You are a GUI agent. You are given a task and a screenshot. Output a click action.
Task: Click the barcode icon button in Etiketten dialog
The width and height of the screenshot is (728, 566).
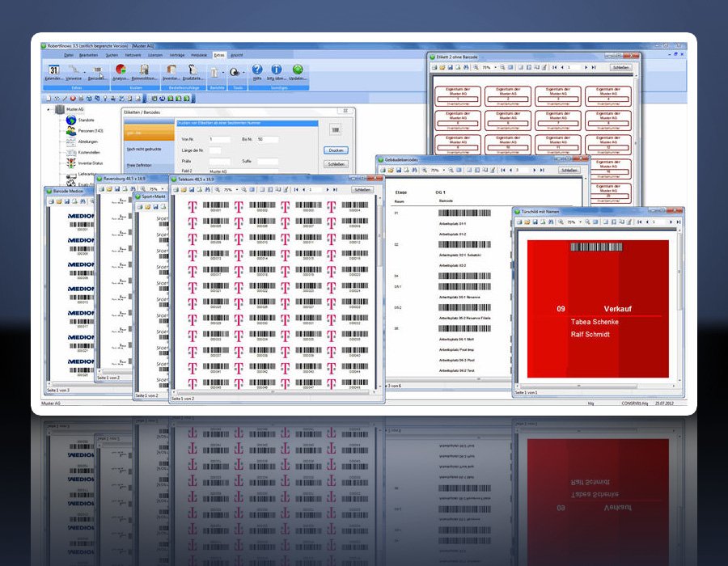click(336, 130)
